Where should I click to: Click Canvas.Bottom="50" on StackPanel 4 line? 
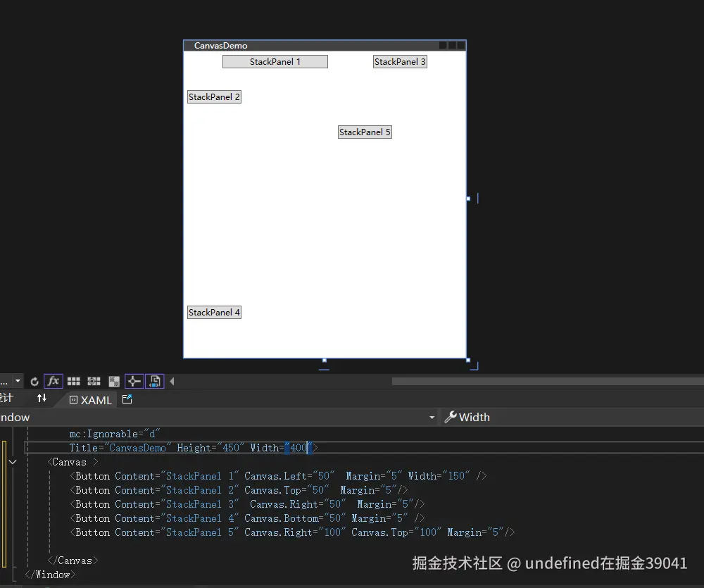(295, 518)
